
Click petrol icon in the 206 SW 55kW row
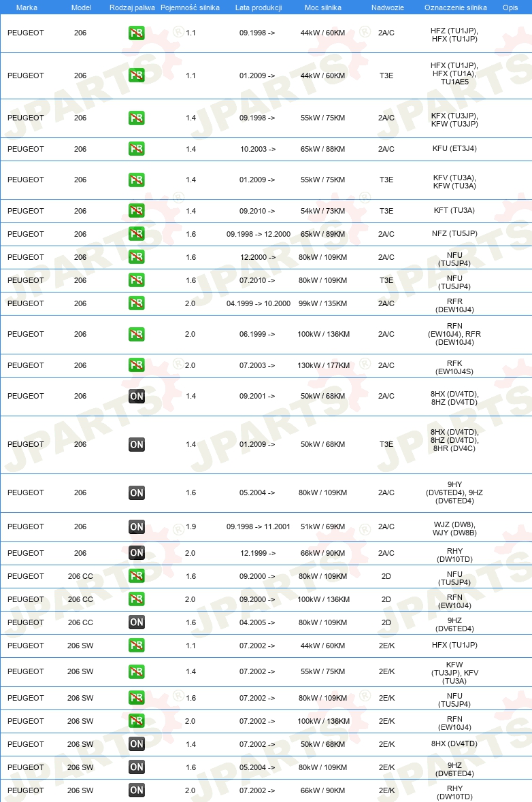tap(136, 671)
